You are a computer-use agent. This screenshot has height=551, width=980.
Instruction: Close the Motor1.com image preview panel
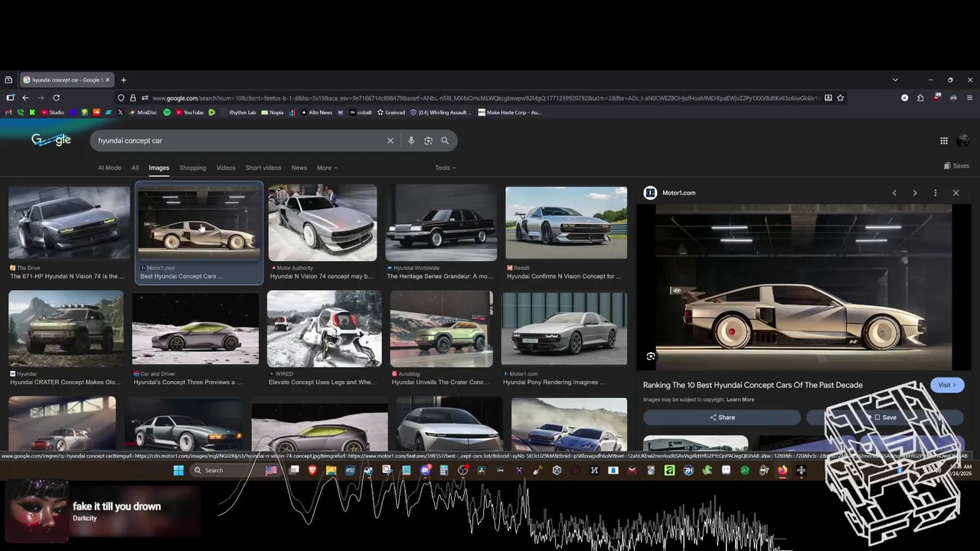click(955, 193)
